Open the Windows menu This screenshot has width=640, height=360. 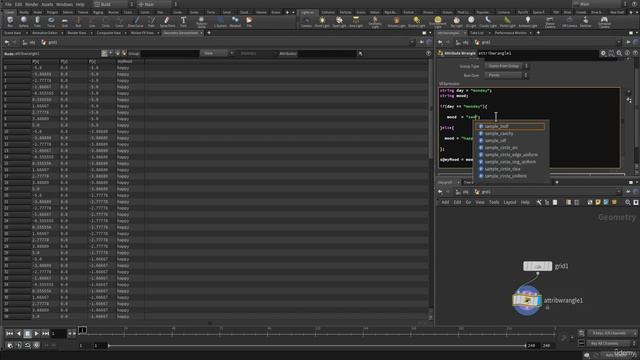64,4
